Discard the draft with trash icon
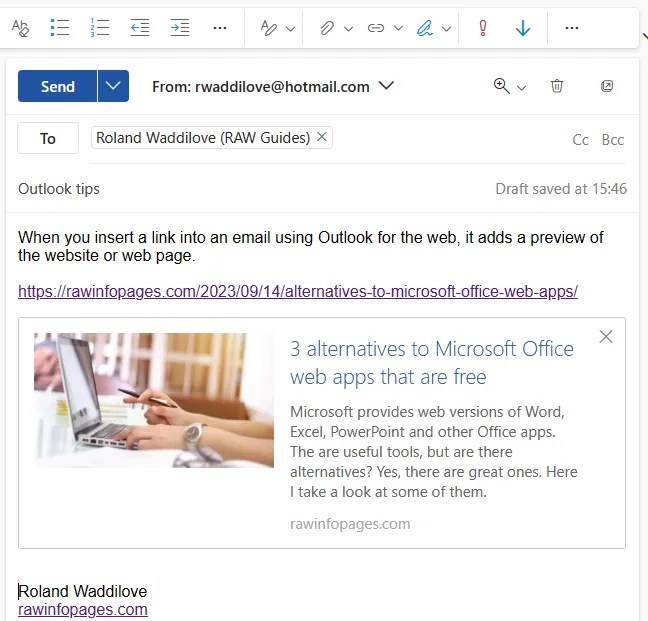The height and width of the screenshot is (621, 648). tap(557, 86)
